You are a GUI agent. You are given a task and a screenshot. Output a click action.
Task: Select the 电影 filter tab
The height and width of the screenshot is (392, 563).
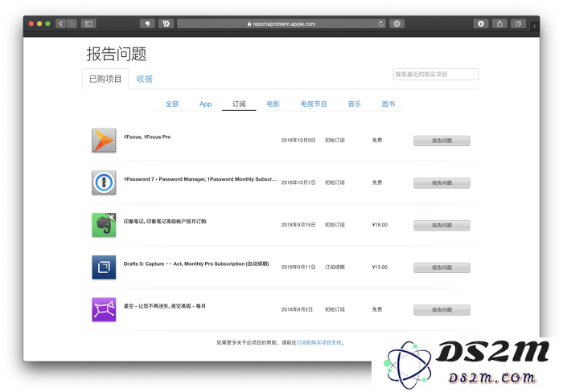(273, 104)
